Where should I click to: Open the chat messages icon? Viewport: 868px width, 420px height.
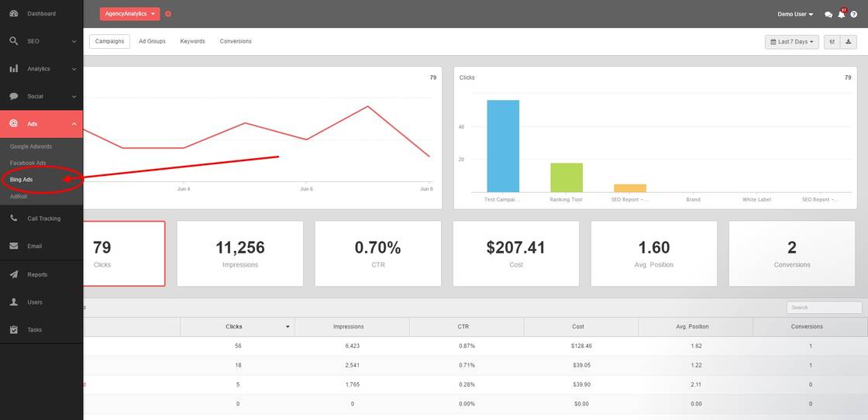coord(828,15)
